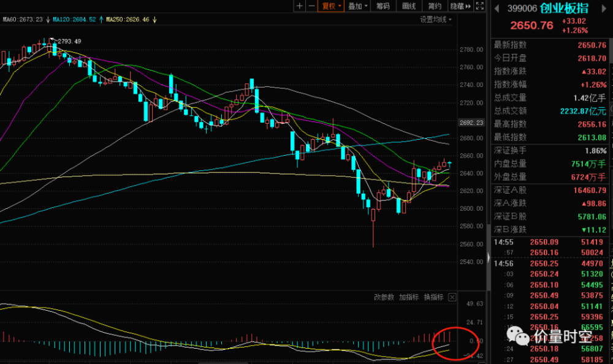Click the 2692.23 price axis marker

[x=471, y=123]
